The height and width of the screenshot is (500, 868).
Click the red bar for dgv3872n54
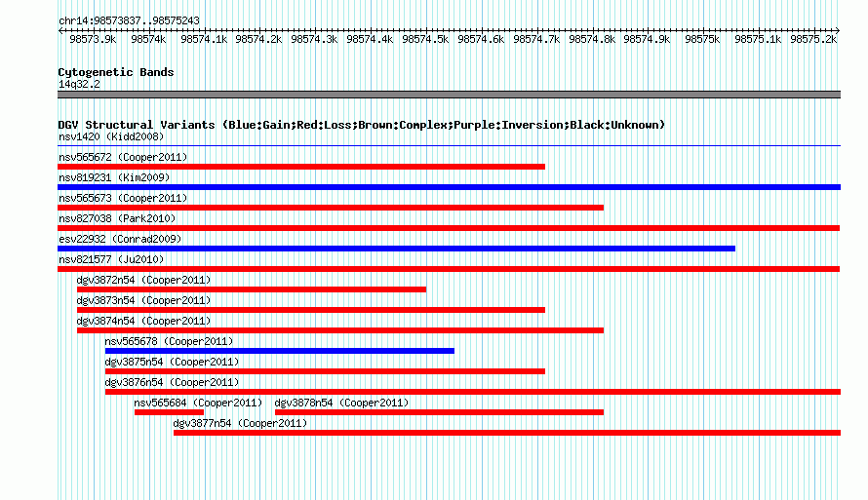pyautogui.click(x=252, y=289)
